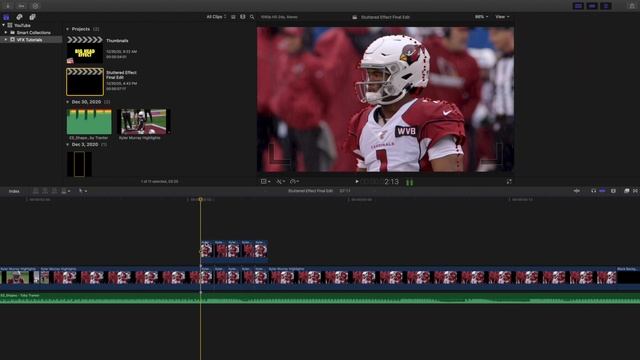Click the filmstrip clip appearance icon
The height and width of the screenshot is (360, 640).
tap(242, 17)
